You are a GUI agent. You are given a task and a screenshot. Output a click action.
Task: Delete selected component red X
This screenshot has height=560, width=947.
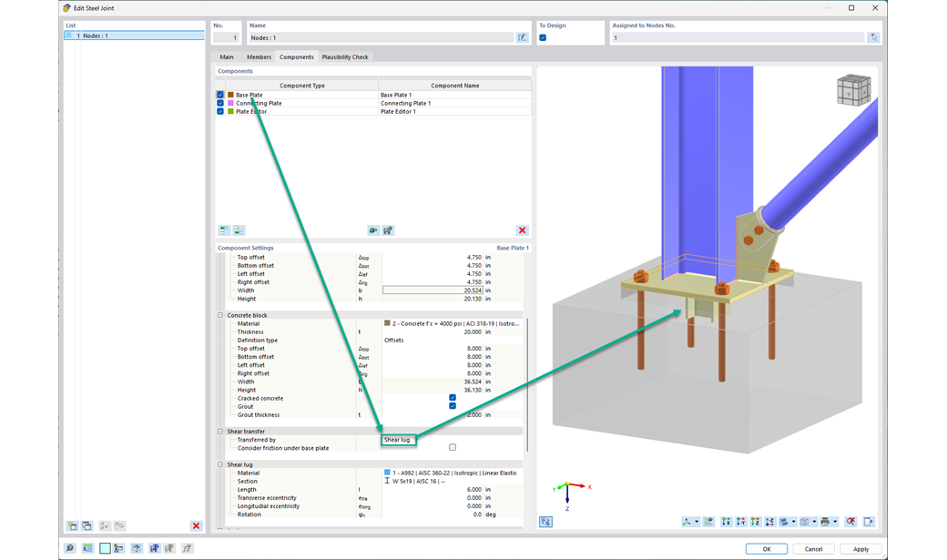(x=523, y=230)
